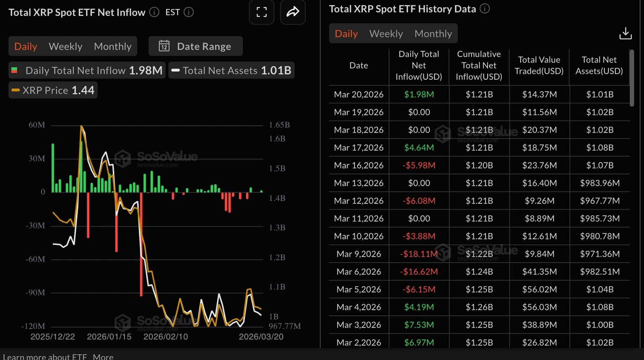Switch chart view to Weekly
This screenshot has width=644, height=360.
(x=65, y=46)
